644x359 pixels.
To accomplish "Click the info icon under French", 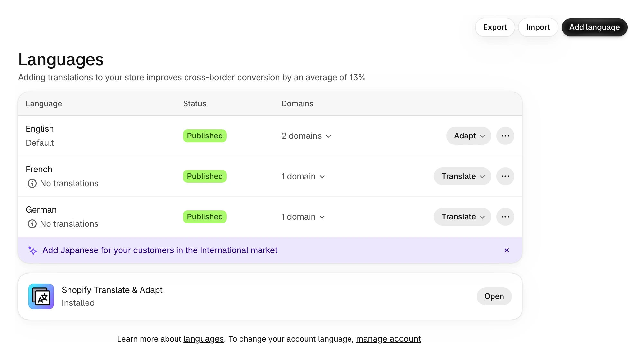I will pyautogui.click(x=32, y=183).
